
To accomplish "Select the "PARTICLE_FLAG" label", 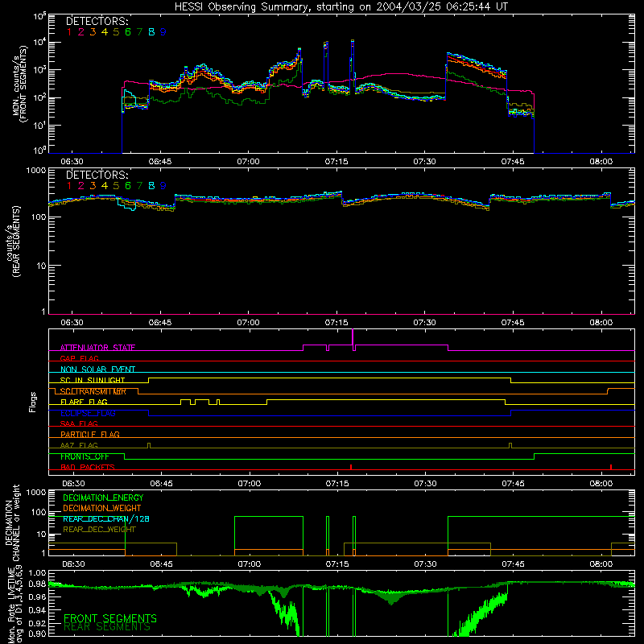I will 90,434.
